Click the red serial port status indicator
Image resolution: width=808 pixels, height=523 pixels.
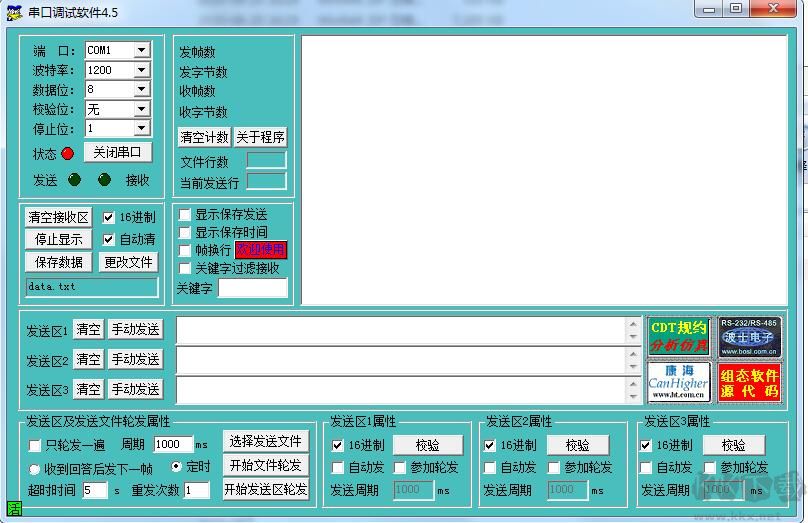[x=67, y=153]
